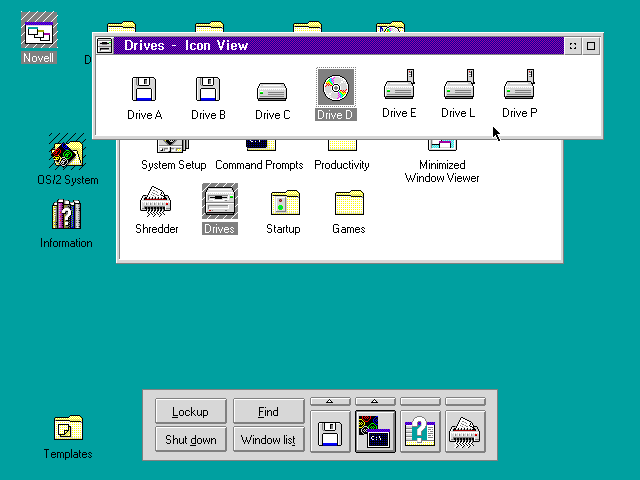Open the Startup folder icon
Image resolution: width=640 pixels, height=480 pixels.
[x=285, y=202]
